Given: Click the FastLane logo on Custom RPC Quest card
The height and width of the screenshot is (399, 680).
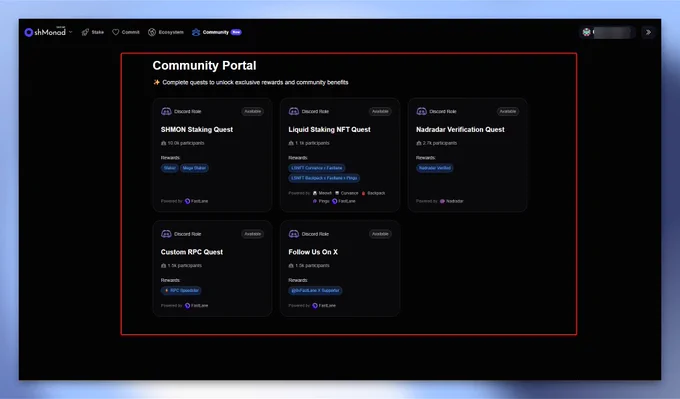Looking at the screenshot, I should pyautogui.click(x=187, y=305).
